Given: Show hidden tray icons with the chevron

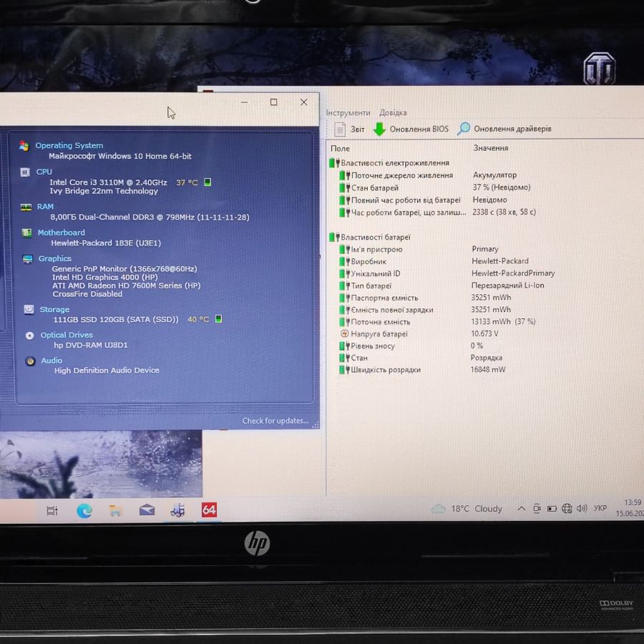Looking at the screenshot, I should 521,509.
